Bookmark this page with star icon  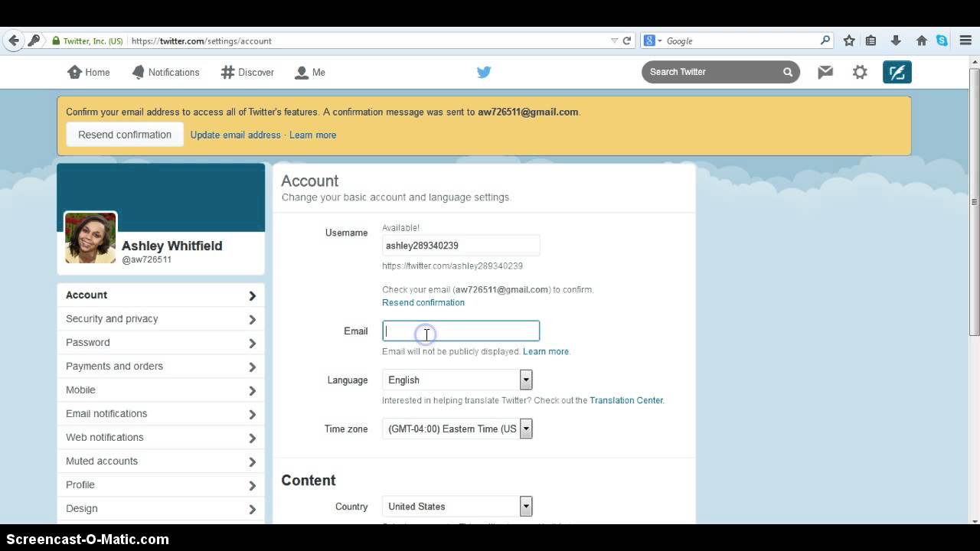(x=849, y=41)
